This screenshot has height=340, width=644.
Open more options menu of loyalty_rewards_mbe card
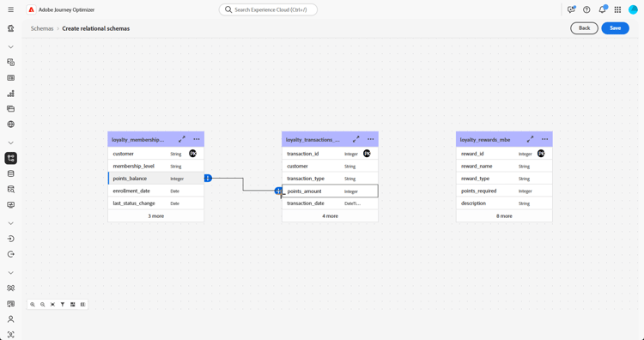[544, 139]
